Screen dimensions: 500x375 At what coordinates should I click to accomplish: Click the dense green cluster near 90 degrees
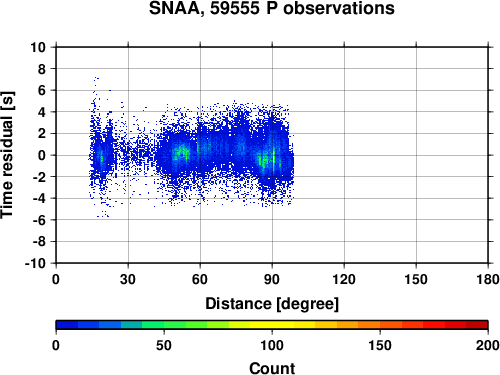(269, 160)
